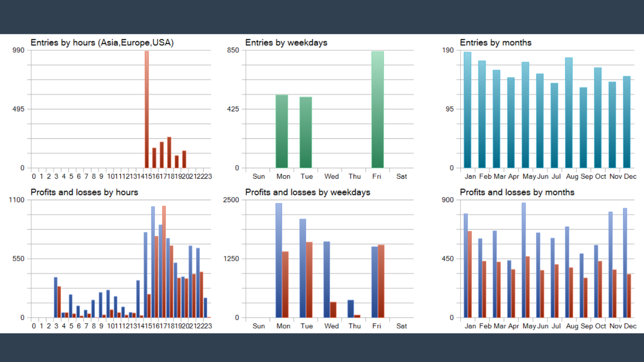Click January's red loss bar in months chart
The width and height of the screenshot is (644, 362).
pyautogui.click(x=470, y=275)
